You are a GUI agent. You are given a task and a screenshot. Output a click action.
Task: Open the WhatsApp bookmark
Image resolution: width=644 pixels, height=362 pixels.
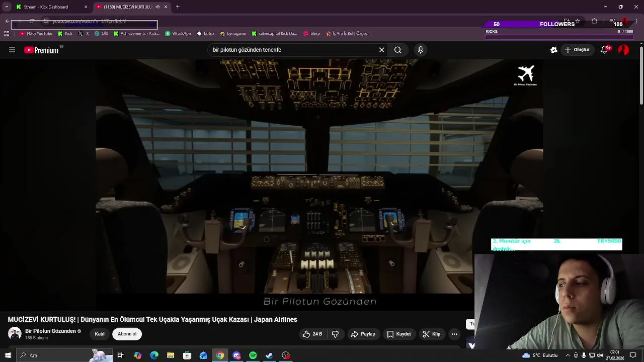tap(178, 34)
